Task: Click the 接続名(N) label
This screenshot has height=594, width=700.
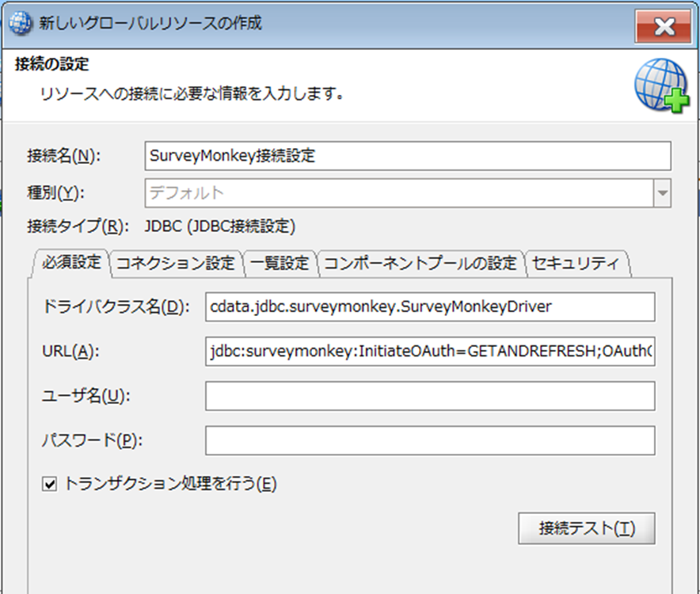Action: tap(64, 156)
